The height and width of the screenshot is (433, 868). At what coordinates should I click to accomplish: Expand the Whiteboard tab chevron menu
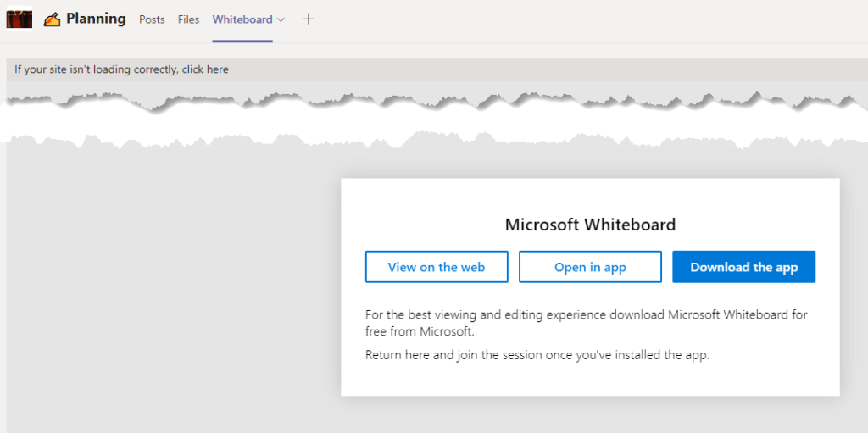281,19
